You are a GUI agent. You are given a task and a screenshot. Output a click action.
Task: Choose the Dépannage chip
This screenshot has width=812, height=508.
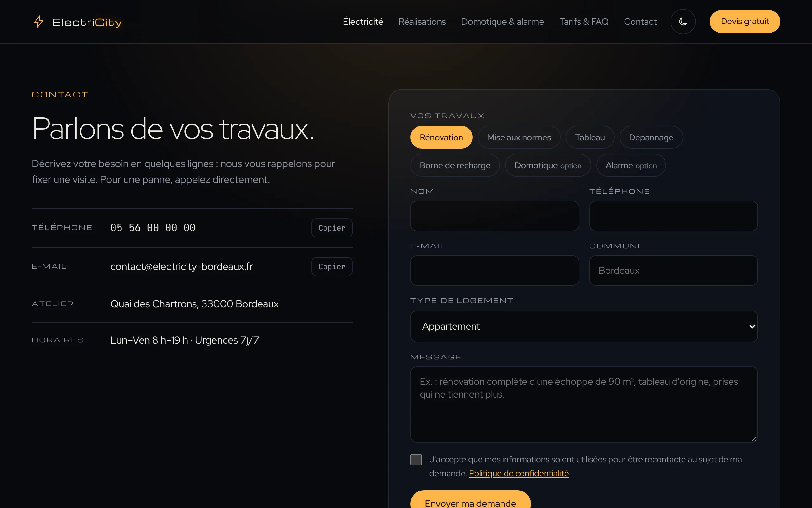click(x=651, y=137)
